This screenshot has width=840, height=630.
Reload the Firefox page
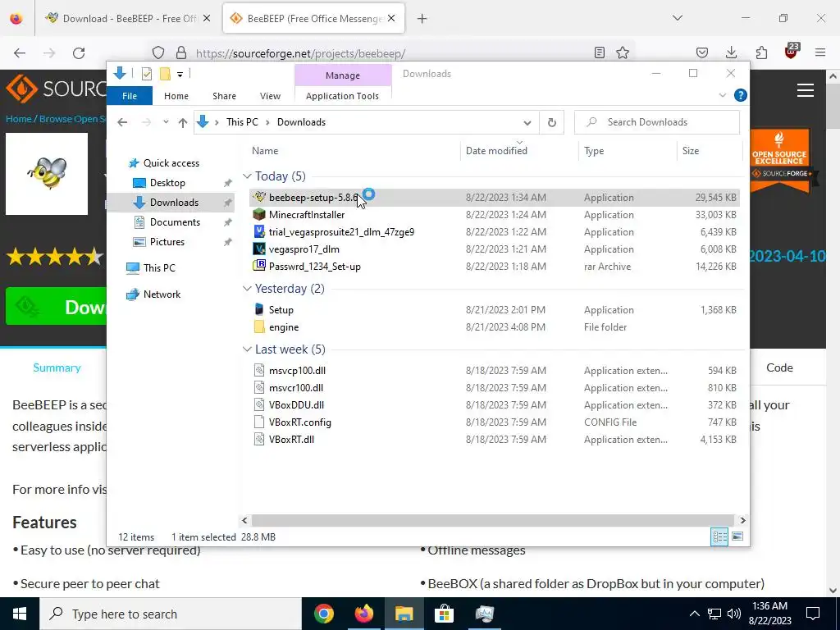pyautogui.click(x=79, y=53)
